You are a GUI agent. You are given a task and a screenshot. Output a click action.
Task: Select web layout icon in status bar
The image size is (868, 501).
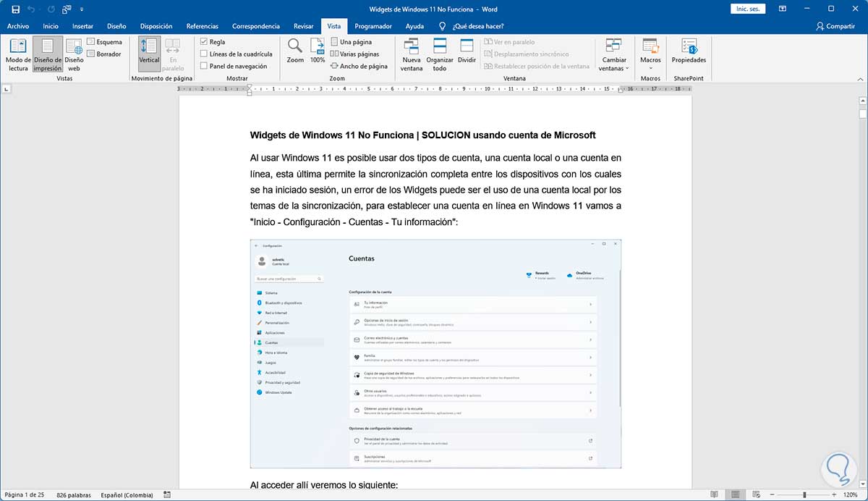[755, 494]
